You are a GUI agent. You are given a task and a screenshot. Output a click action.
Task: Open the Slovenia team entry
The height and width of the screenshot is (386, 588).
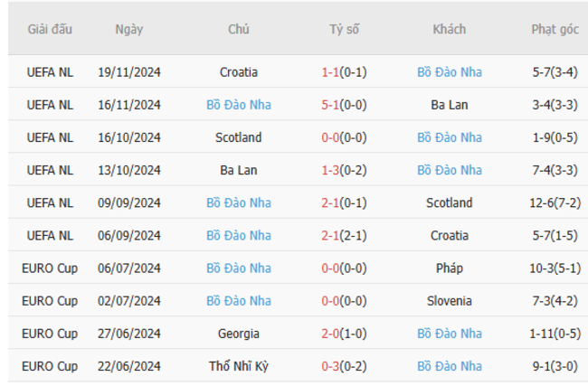tap(450, 301)
